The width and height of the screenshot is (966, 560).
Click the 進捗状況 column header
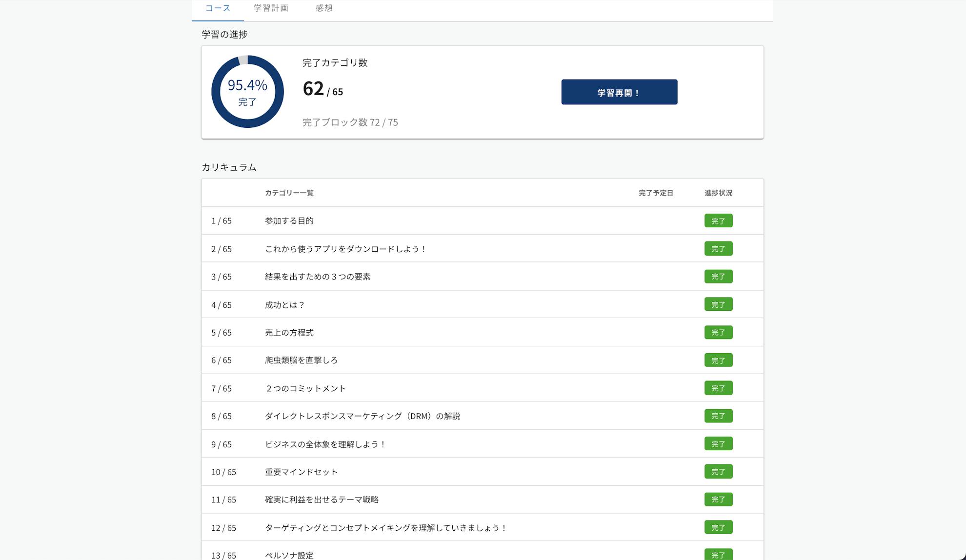click(718, 193)
